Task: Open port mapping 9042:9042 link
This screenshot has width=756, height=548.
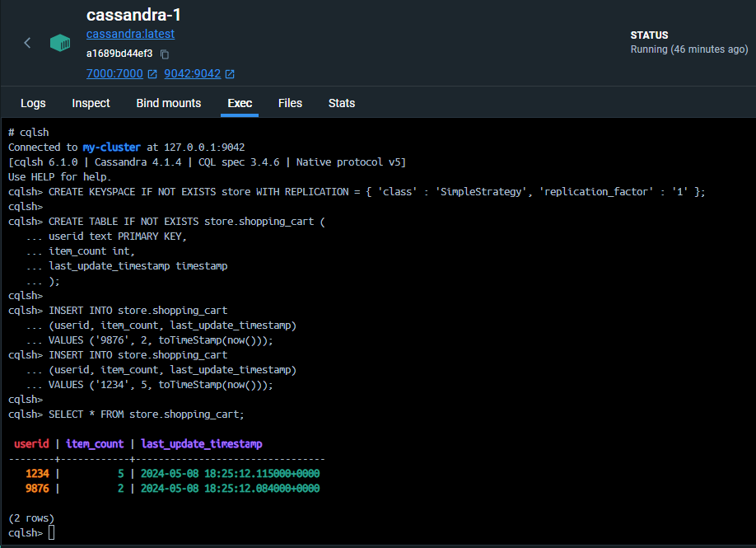Action: [x=193, y=73]
